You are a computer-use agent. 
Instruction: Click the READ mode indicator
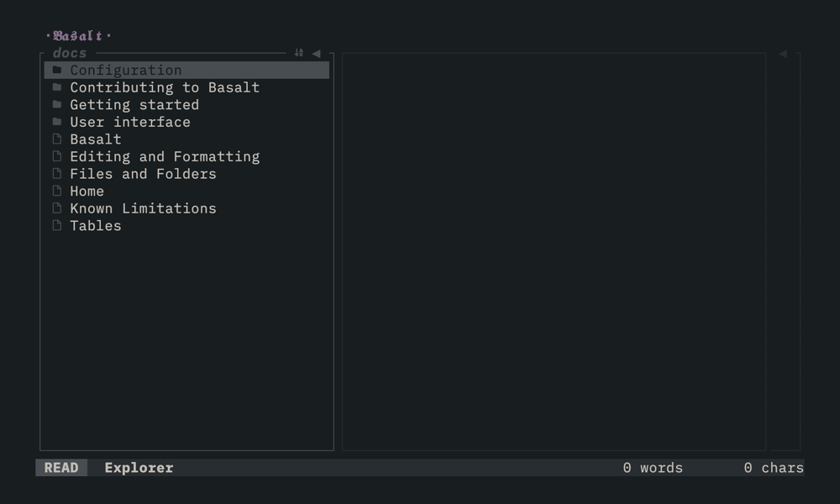(61, 468)
